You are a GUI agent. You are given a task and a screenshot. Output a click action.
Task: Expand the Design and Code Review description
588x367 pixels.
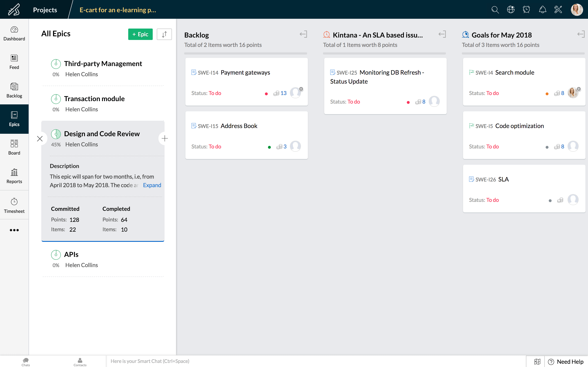click(151, 185)
